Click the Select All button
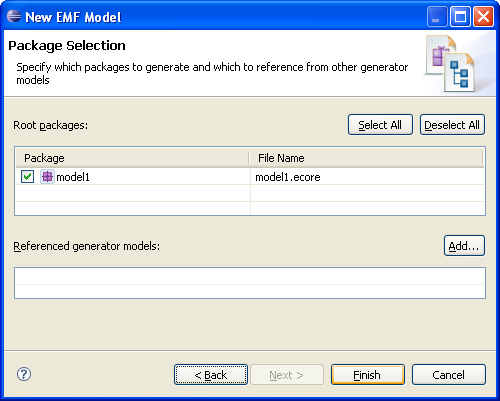The width and height of the screenshot is (500, 401). coord(380,125)
